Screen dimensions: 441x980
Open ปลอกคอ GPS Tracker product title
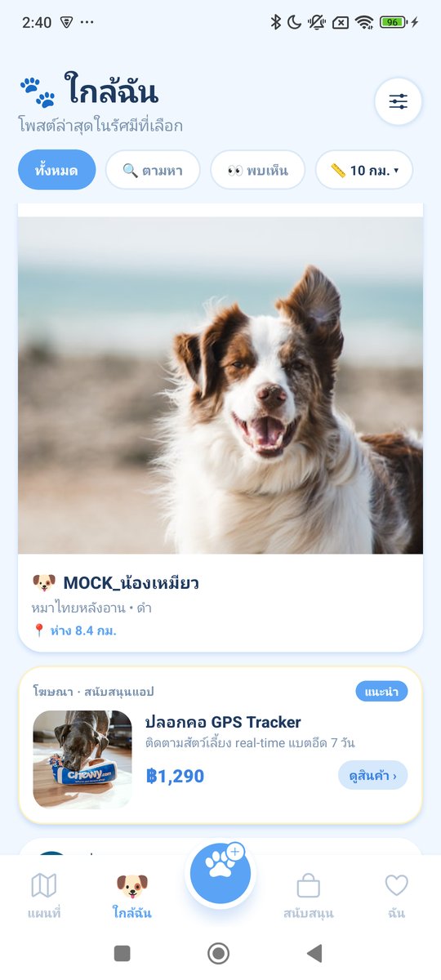click(223, 722)
